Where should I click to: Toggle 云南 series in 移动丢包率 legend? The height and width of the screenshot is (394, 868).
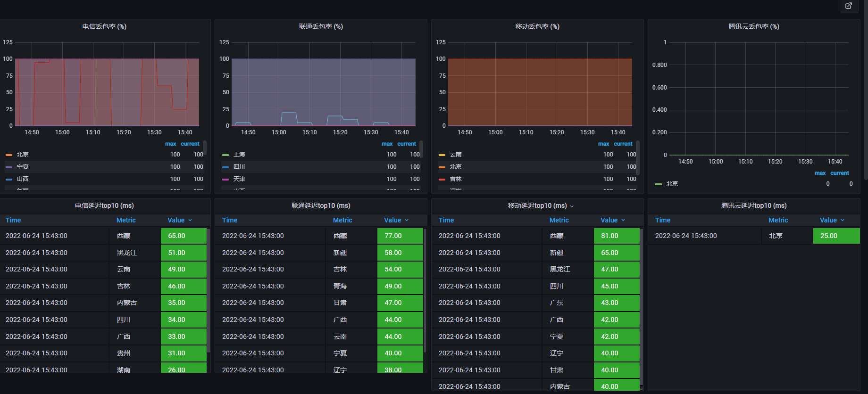tap(456, 155)
